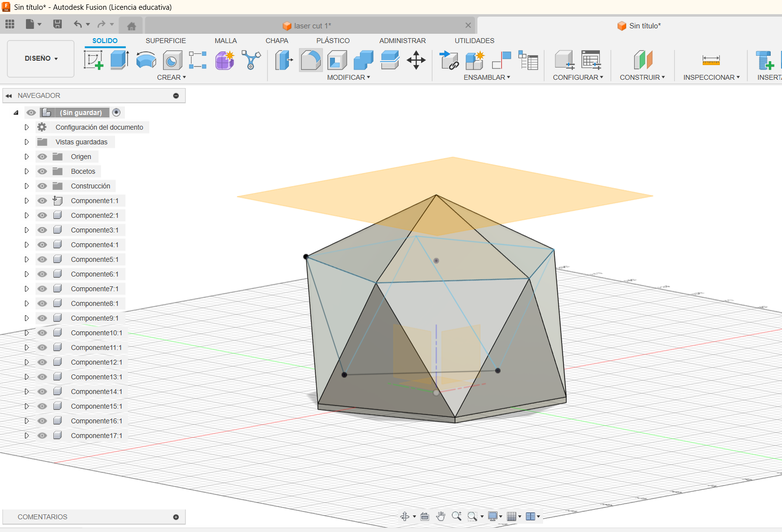
Task: Open the DISEÑO workspace dropdown
Action: 41,59
